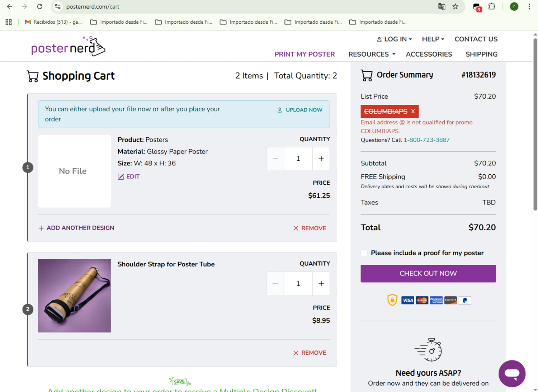This screenshot has width=538, height=392.
Task: Go to PRINT MY POSTER
Action: pyautogui.click(x=305, y=54)
